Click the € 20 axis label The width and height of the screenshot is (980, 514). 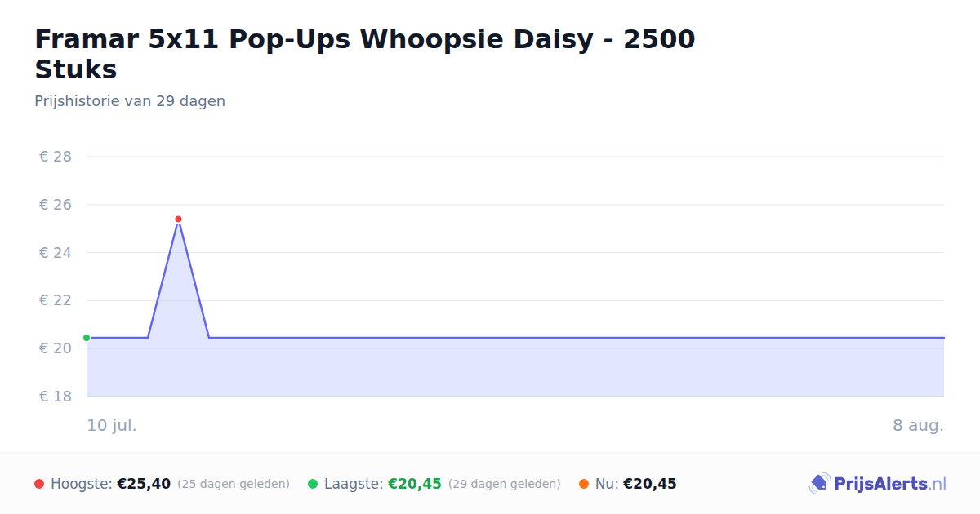tap(56, 348)
